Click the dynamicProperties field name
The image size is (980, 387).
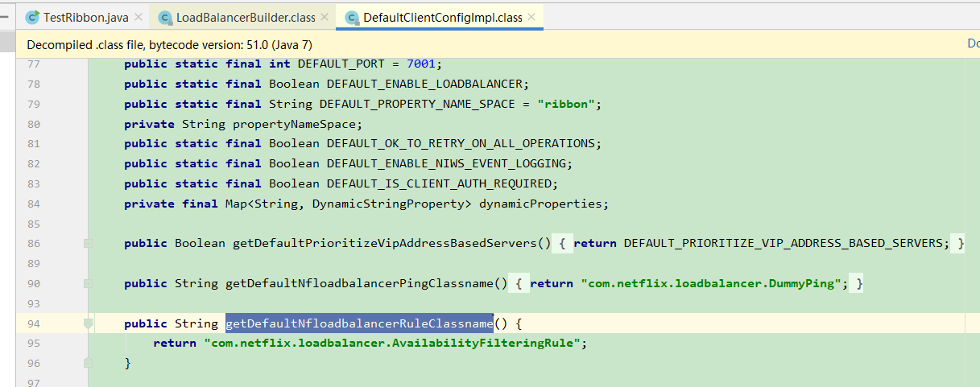[x=540, y=204]
